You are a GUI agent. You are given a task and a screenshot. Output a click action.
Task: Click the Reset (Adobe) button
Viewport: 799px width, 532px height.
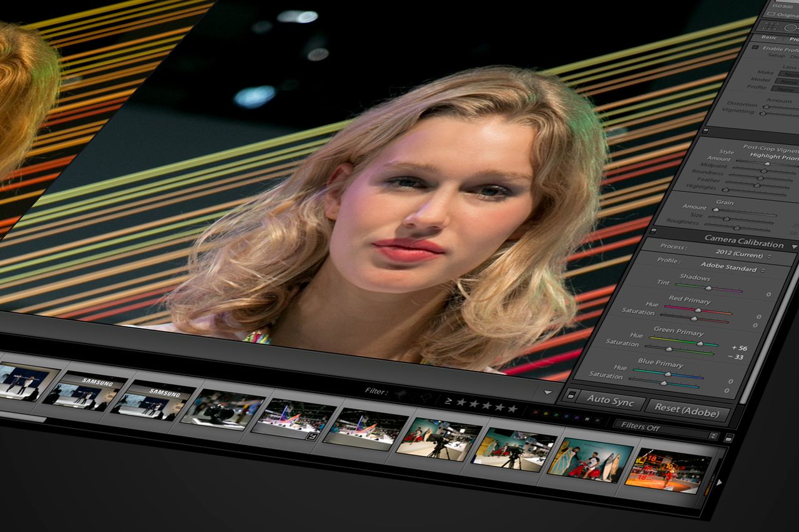pos(687,411)
